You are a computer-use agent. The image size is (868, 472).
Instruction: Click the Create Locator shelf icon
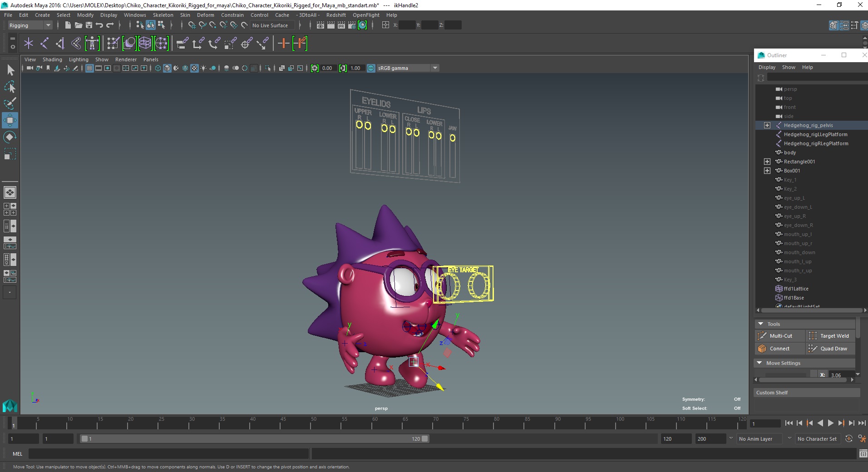click(29, 44)
